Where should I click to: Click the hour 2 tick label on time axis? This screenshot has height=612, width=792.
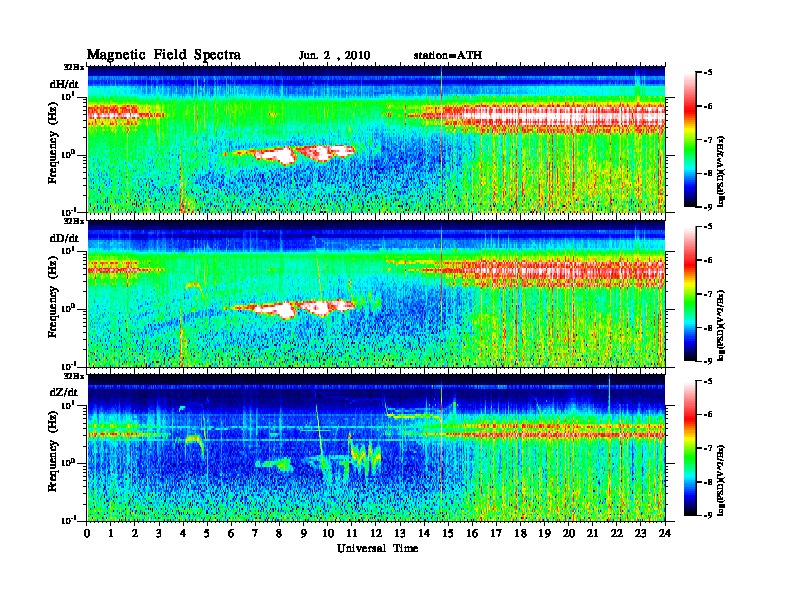135,534
